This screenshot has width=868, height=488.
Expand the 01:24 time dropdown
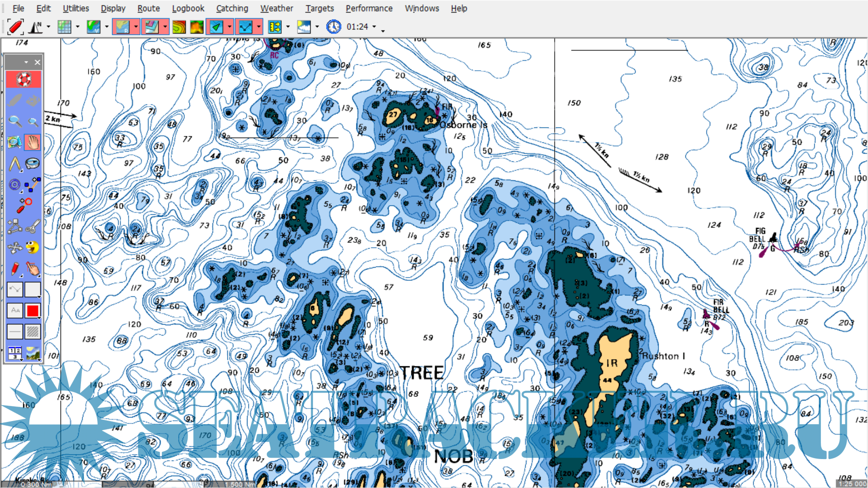click(374, 27)
